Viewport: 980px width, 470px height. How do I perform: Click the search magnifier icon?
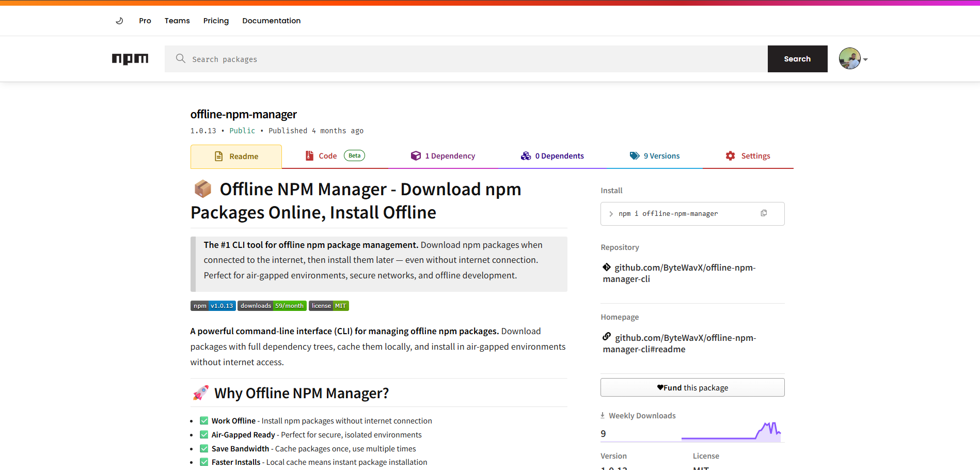point(180,58)
